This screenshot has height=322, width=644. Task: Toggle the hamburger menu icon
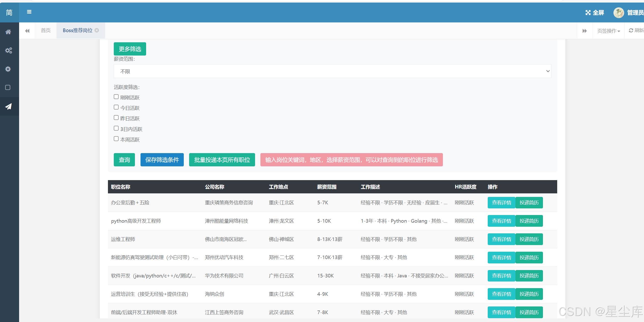point(29,12)
